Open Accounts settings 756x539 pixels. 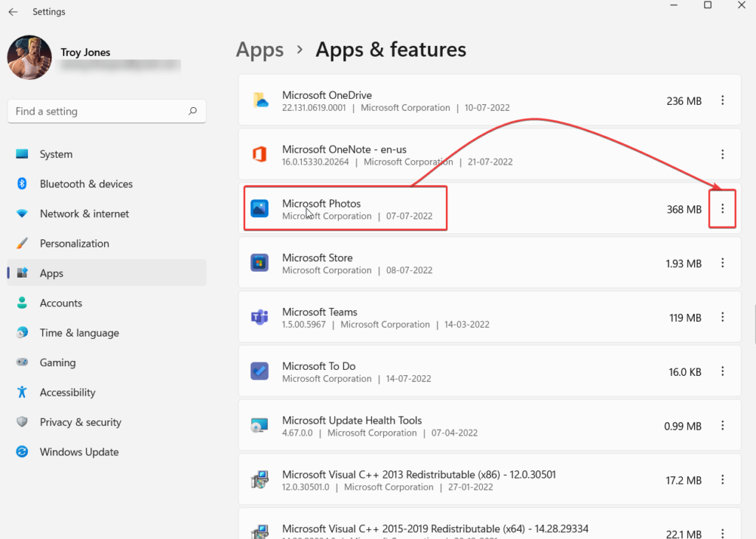click(x=106, y=303)
